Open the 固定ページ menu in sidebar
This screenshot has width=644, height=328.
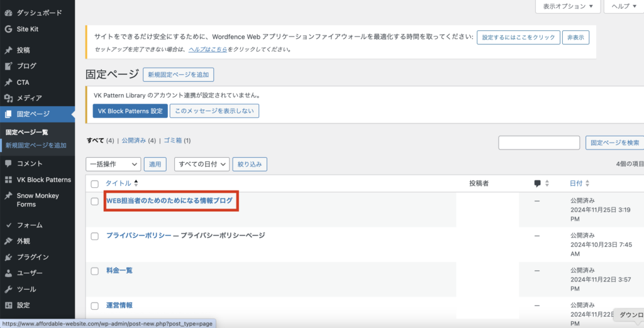[x=33, y=114]
